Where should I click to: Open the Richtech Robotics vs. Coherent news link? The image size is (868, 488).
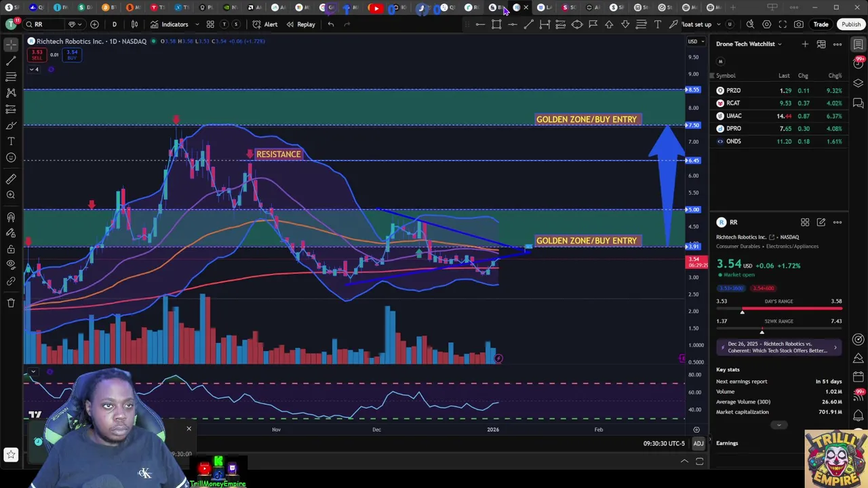779,347
